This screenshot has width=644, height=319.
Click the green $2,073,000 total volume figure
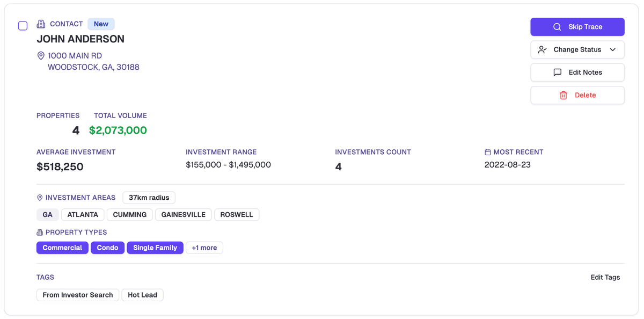(118, 130)
